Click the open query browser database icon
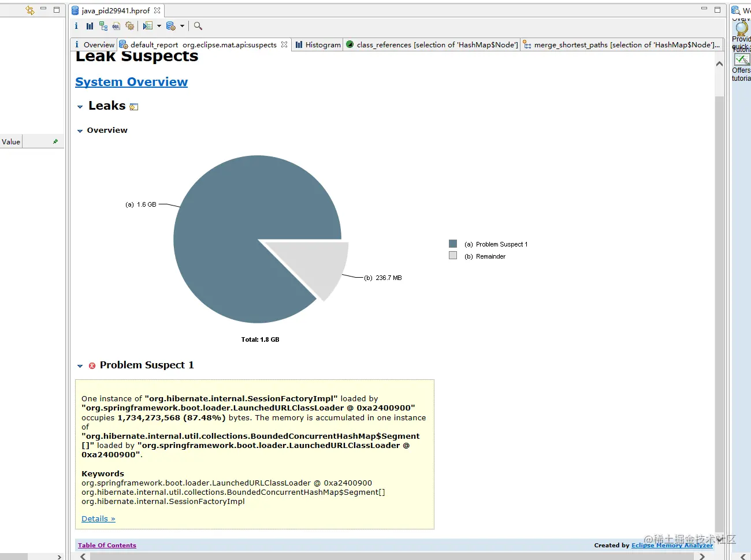The width and height of the screenshot is (751, 560). 170,26
